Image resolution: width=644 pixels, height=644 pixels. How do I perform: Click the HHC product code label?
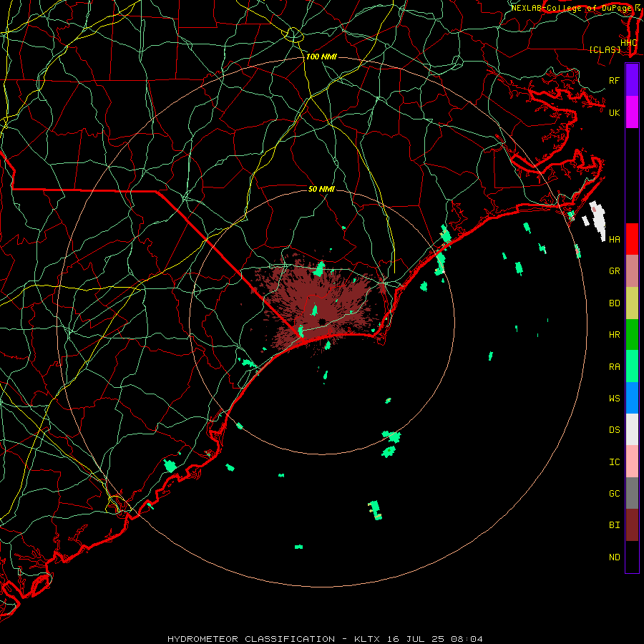tap(628, 42)
